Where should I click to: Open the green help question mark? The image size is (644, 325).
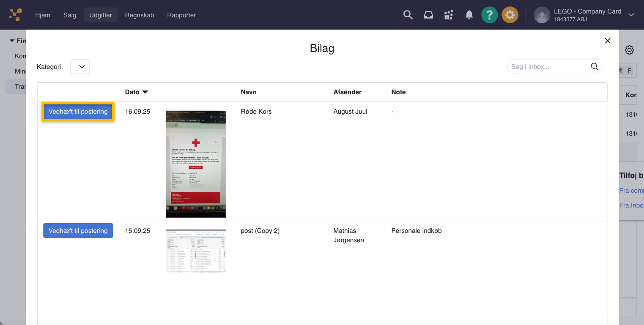pyautogui.click(x=489, y=15)
